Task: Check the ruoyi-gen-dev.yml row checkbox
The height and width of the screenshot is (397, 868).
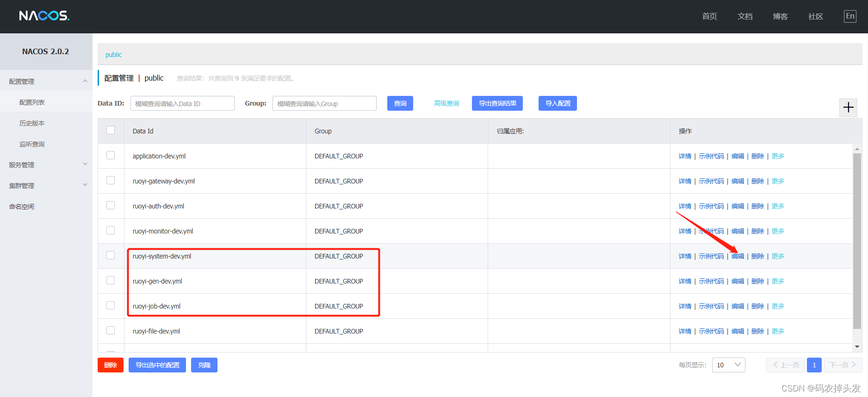Action: (x=111, y=280)
